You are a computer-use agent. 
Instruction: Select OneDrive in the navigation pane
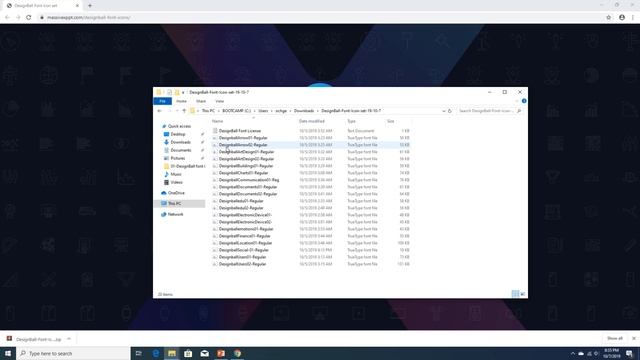[176, 193]
